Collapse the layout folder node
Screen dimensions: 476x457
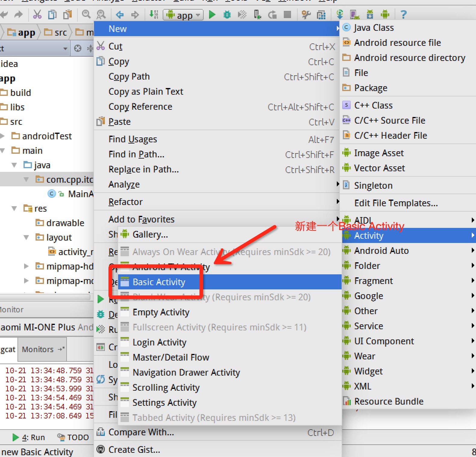coord(26,237)
